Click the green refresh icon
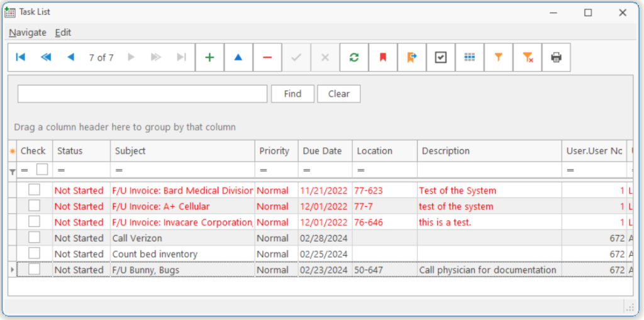644x320 pixels. tap(354, 57)
